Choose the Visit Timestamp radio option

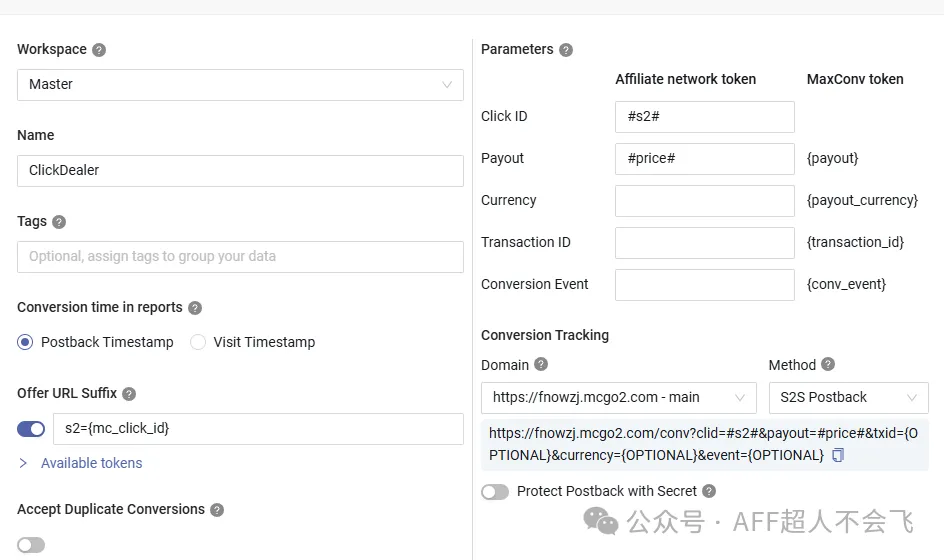(198, 342)
